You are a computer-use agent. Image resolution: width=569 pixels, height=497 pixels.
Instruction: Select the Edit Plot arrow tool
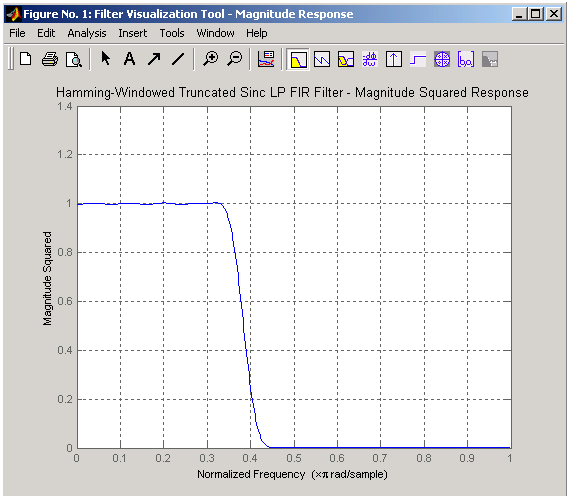click(106, 58)
